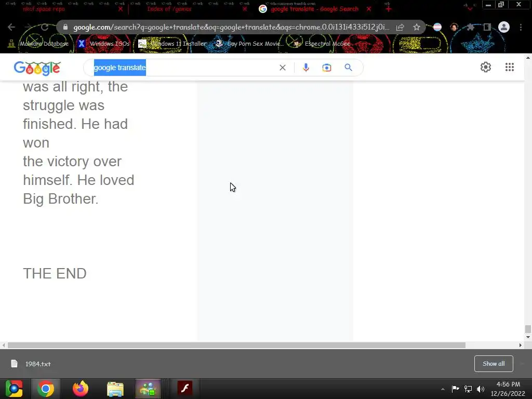Submit search with the magnifying glass
The height and width of the screenshot is (399, 532).
point(348,68)
